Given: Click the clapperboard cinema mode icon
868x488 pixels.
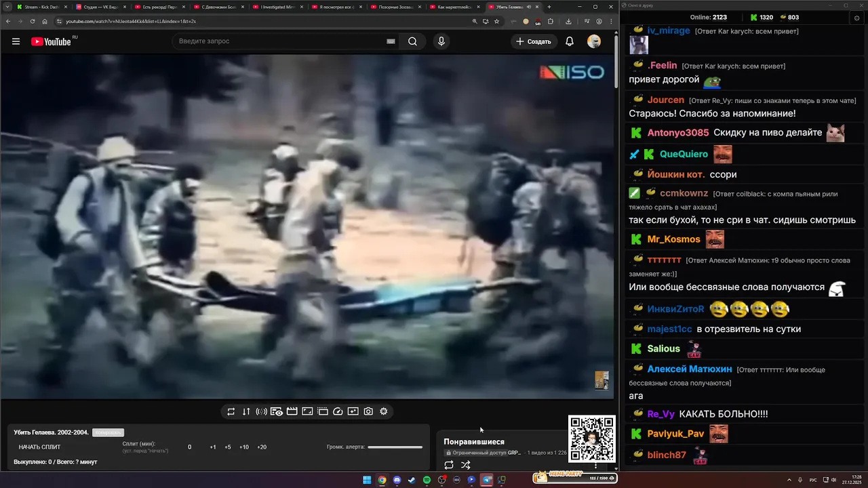Looking at the screenshot, I should click(x=292, y=411).
